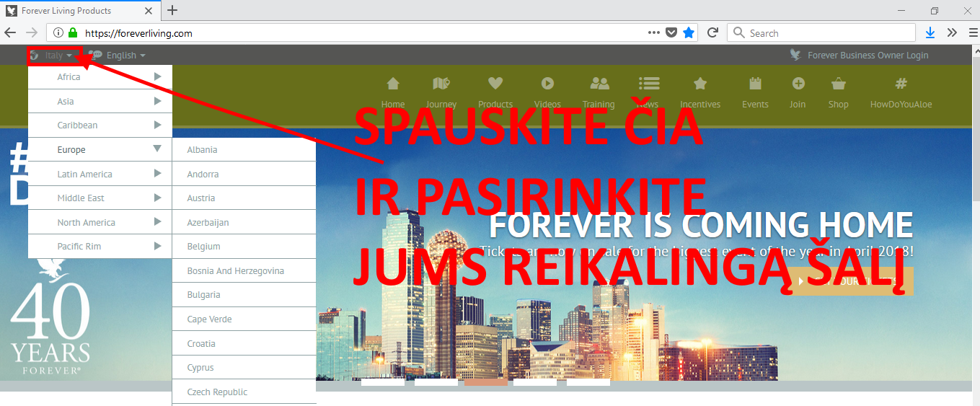Viewport: 980px width, 406px height.
Task: Open the Italy country dropdown
Action: click(x=56, y=55)
